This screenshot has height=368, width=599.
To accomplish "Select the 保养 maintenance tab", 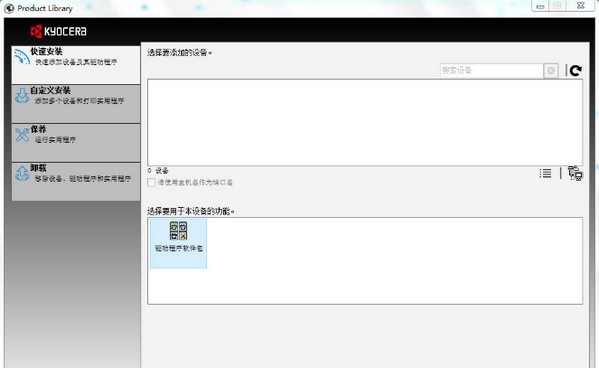I will pos(76,143).
